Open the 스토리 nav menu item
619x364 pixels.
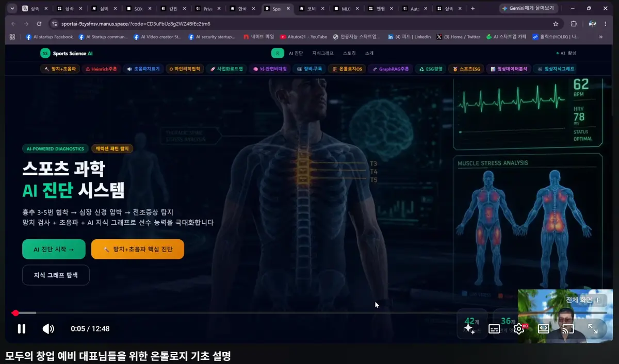[x=349, y=53]
